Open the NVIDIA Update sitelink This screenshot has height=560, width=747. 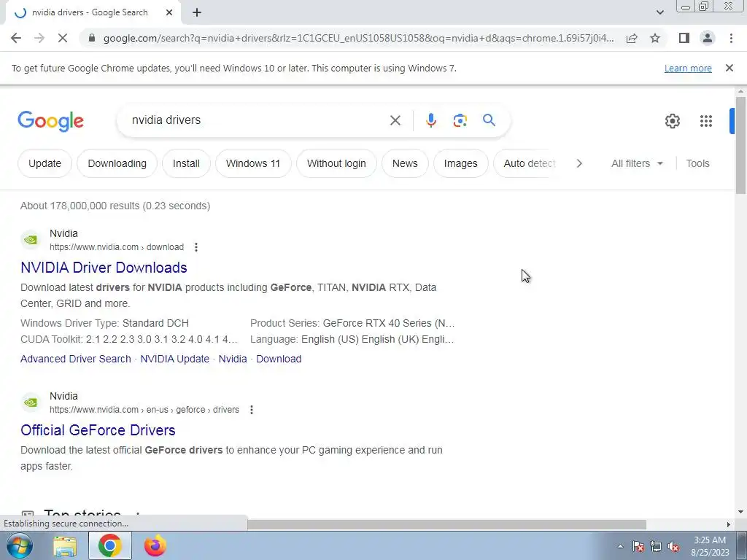pos(175,359)
